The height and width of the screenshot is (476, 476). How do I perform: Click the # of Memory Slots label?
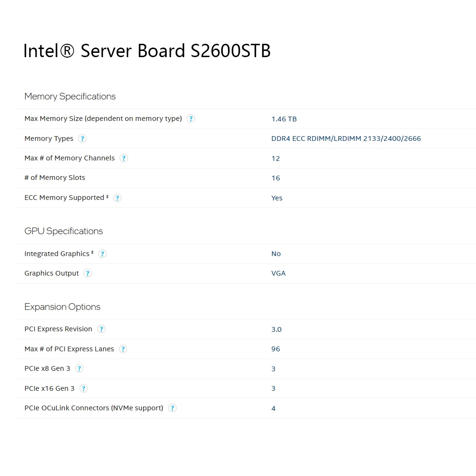(x=55, y=178)
